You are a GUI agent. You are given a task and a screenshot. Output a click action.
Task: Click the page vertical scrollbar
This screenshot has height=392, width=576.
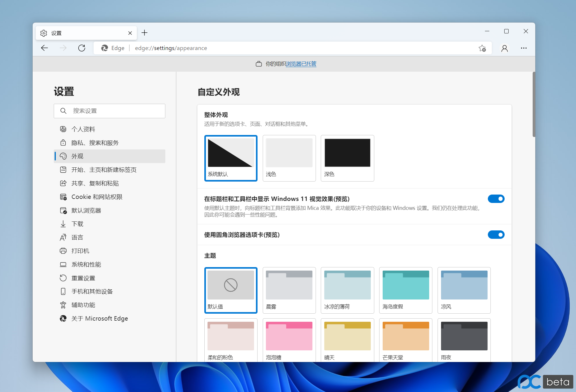pos(534,104)
